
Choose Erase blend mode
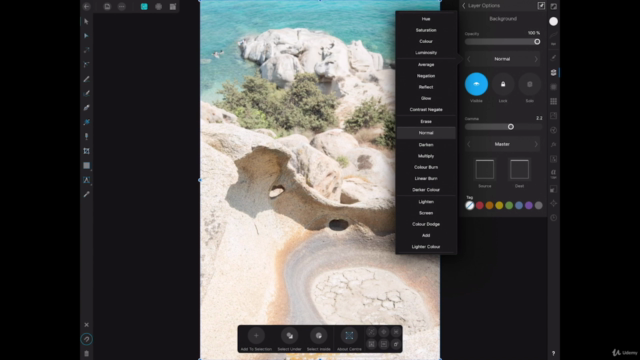pos(426,122)
